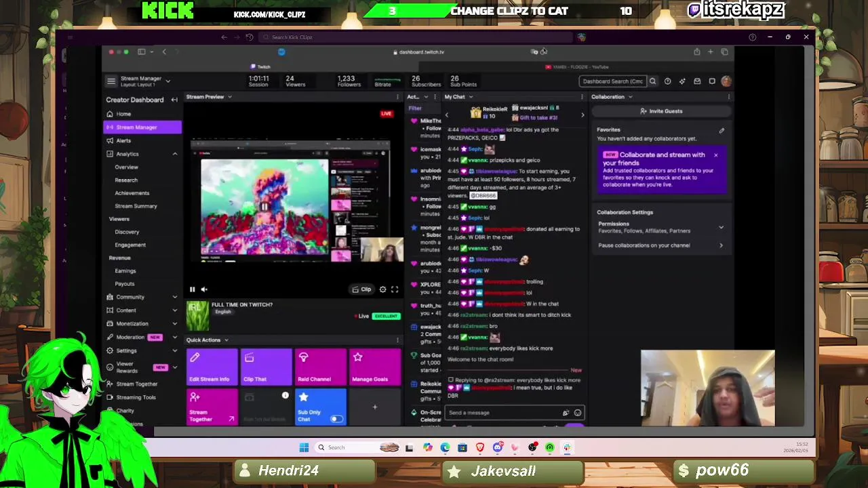The width and height of the screenshot is (868, 488).
Task: Open Discovery under Viewers
Action: (127, 232)
